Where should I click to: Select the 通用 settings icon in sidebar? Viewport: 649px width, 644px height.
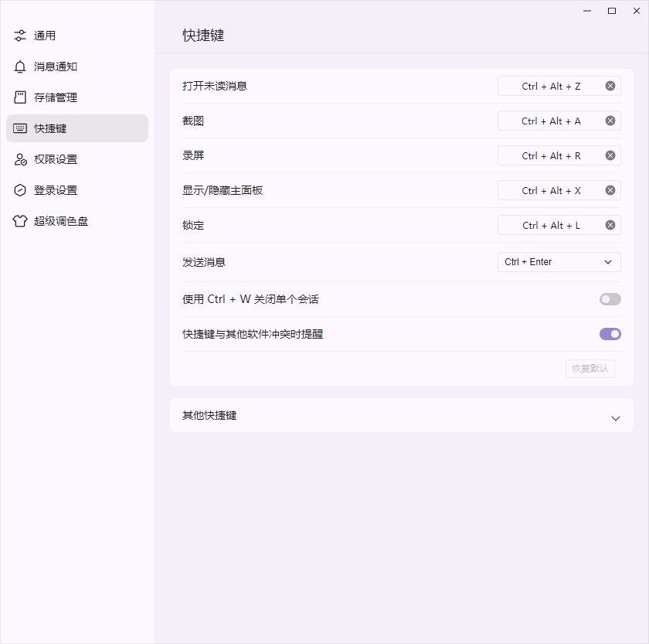point(19,36)
